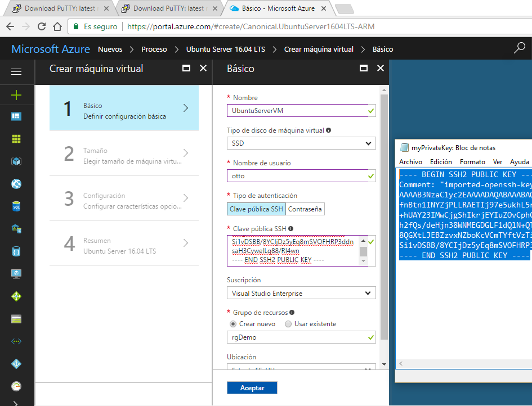The width and height of the screenshot is (532, 406).
Task: Expand the sidebar with bottom chevron
Action: click(x=16, y=403)
